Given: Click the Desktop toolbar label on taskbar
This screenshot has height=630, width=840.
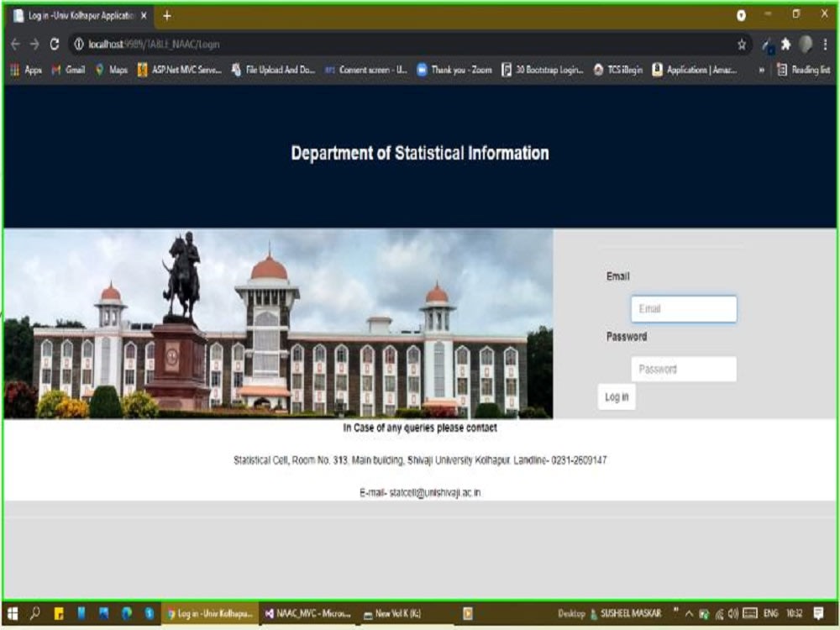Looking at the screenshot, I should coord(571,614).
